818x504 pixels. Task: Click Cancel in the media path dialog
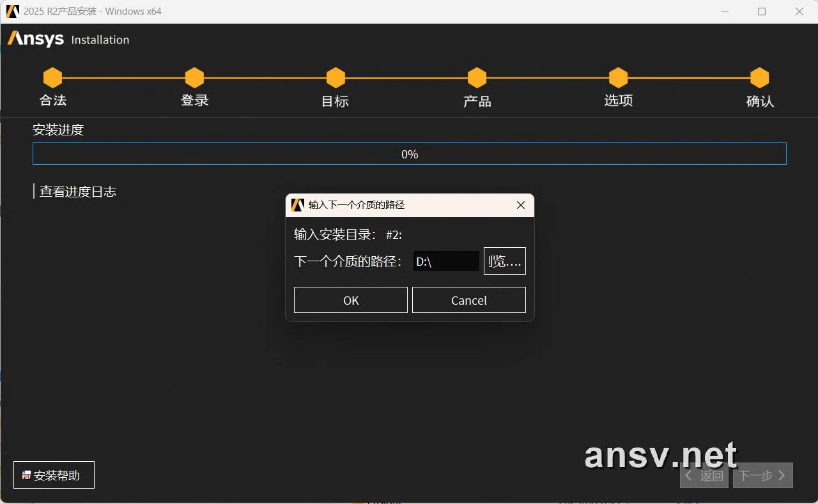click(469, 300)
